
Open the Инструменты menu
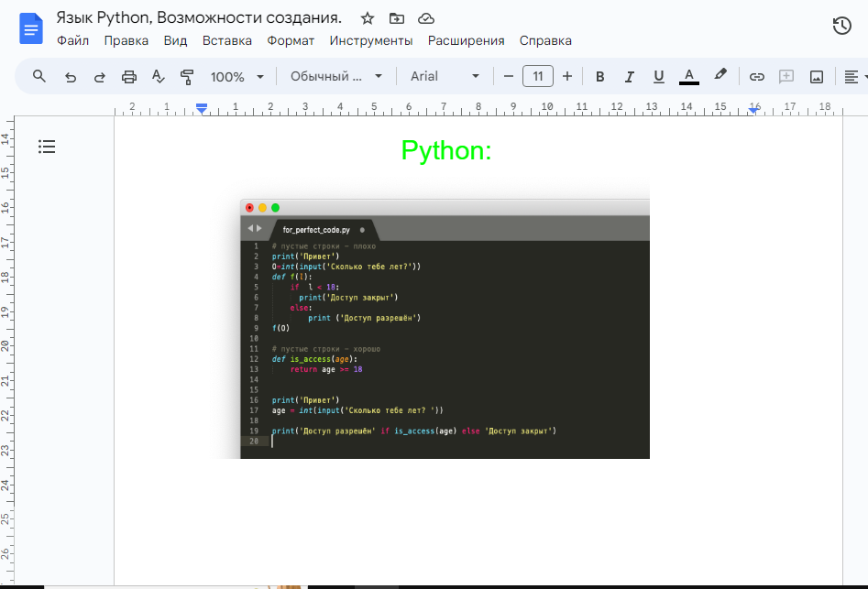click(x=371, y=41)
